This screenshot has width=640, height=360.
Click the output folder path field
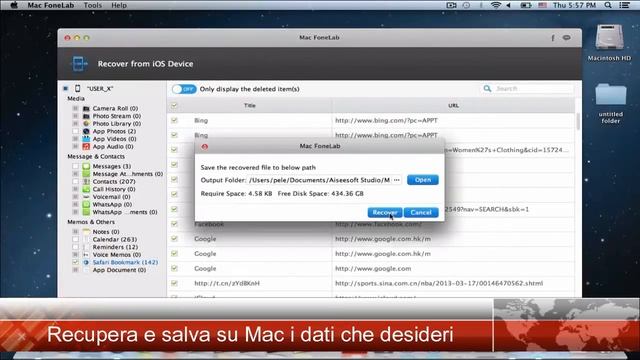(320, 180)
